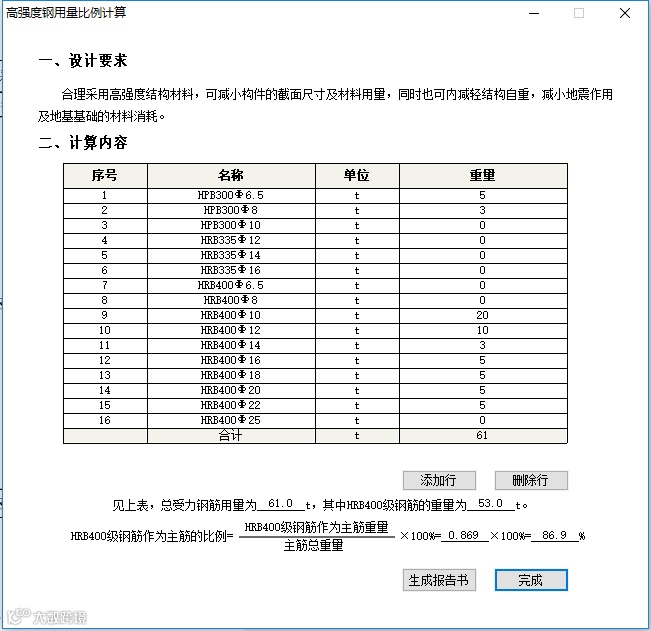
Task: Click the 重量 column header
Action: [483, 176]
